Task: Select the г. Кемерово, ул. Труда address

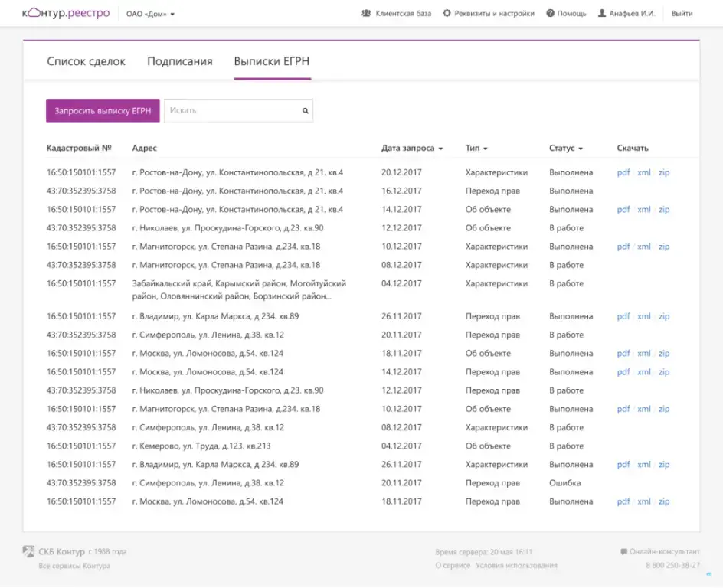Action: [x=201, y=446]
